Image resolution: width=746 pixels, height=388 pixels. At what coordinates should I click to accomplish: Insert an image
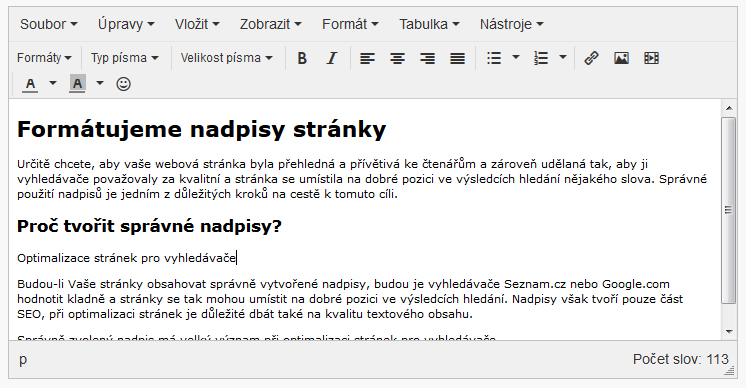(621, 58)
